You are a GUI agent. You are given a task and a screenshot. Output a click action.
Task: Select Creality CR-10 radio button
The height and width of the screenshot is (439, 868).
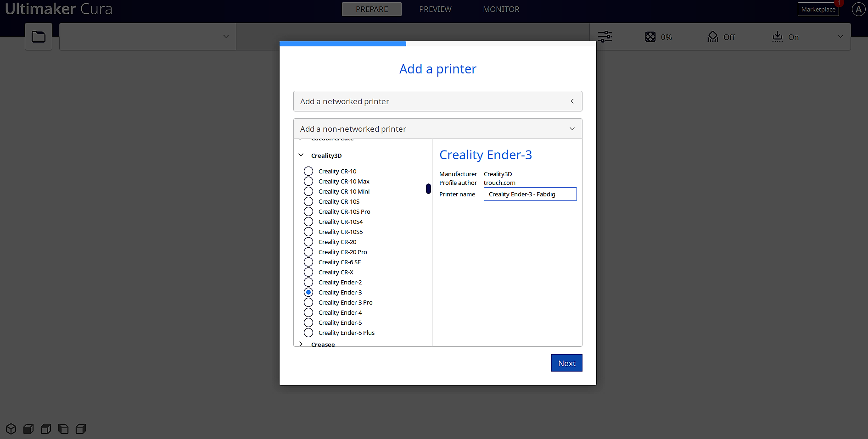[x=308, y=171]
